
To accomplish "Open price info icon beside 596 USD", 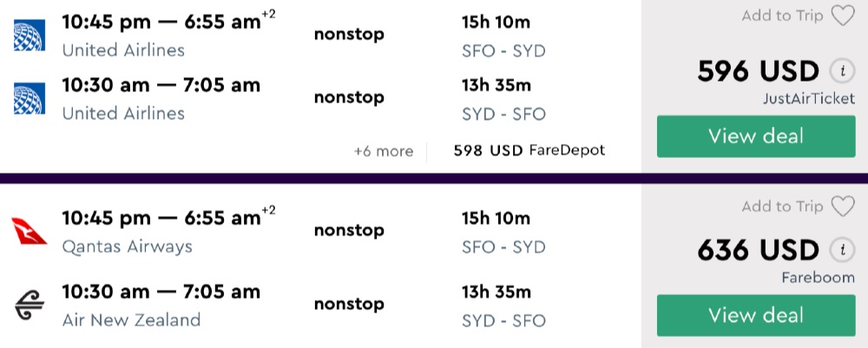I will [x=839, y=71].
